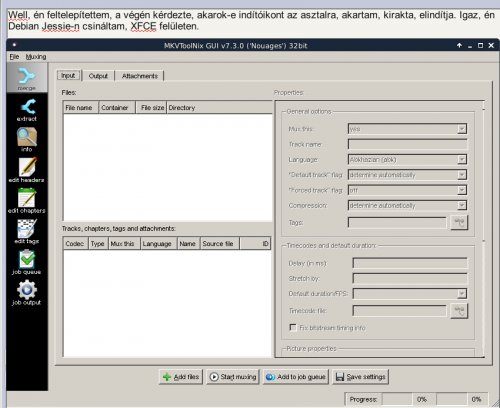The image size is (500, 408).
Task: Click the File name column header
Action: 81,108
